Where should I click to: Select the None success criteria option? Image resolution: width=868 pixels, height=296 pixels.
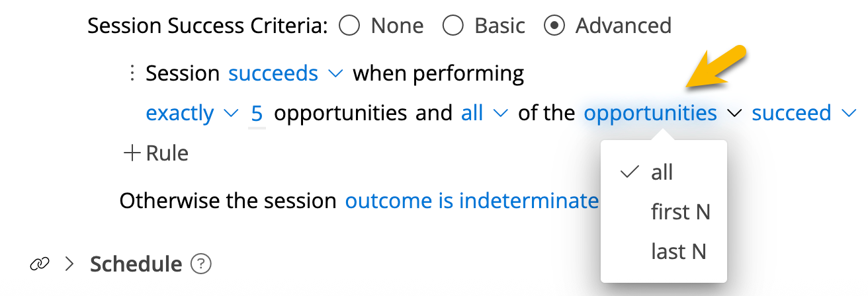[349, 26]
